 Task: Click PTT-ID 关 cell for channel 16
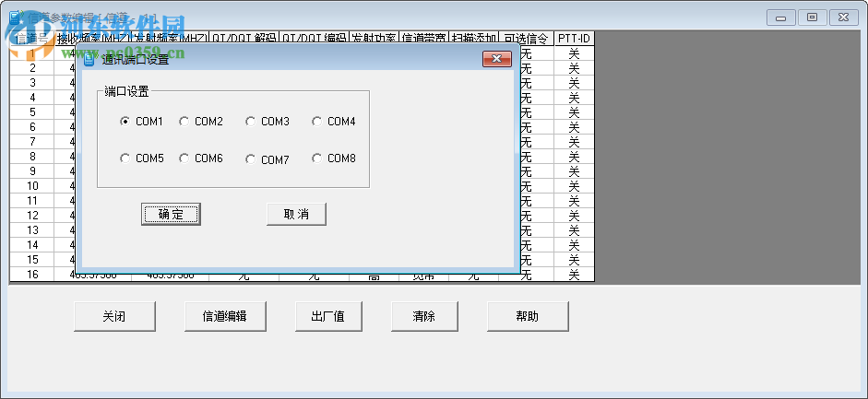pos(574,274)
